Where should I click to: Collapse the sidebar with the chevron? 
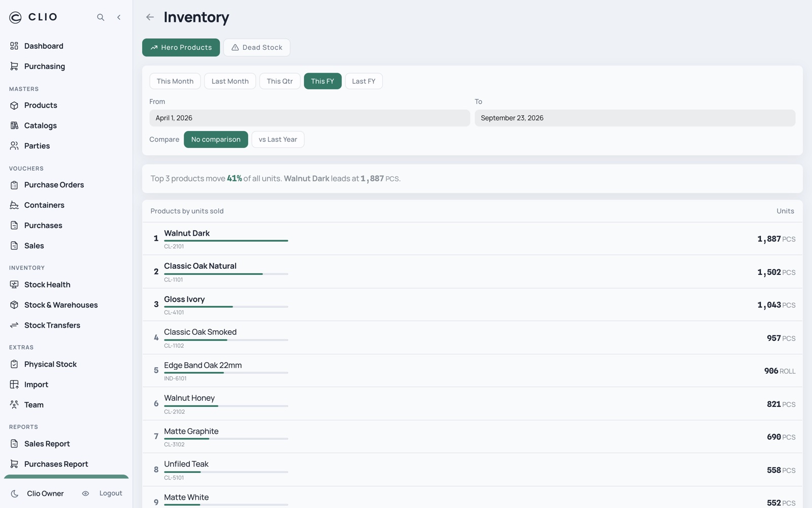point(119,17)
